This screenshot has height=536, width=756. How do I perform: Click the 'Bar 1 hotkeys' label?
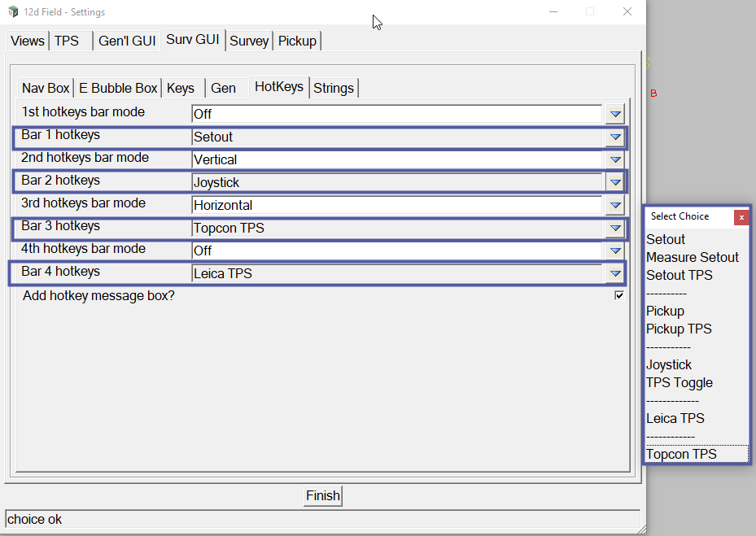[60, 134]
